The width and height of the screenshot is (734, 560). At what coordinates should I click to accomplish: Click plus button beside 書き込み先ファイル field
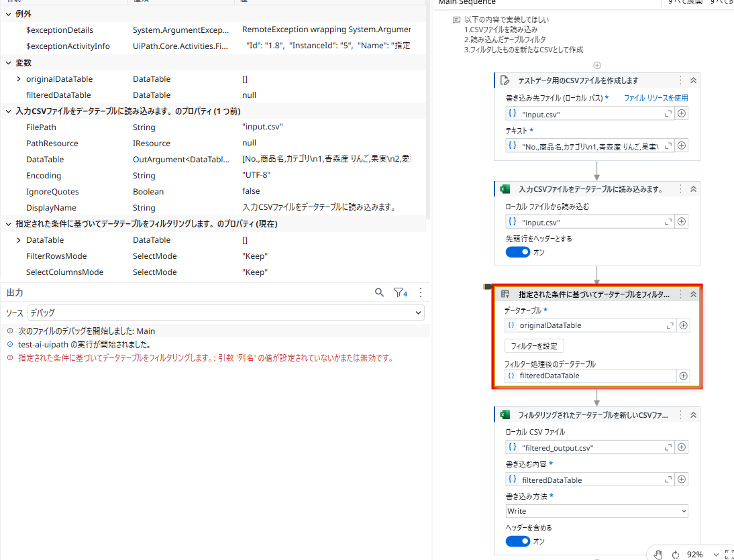tap(682, 114)
